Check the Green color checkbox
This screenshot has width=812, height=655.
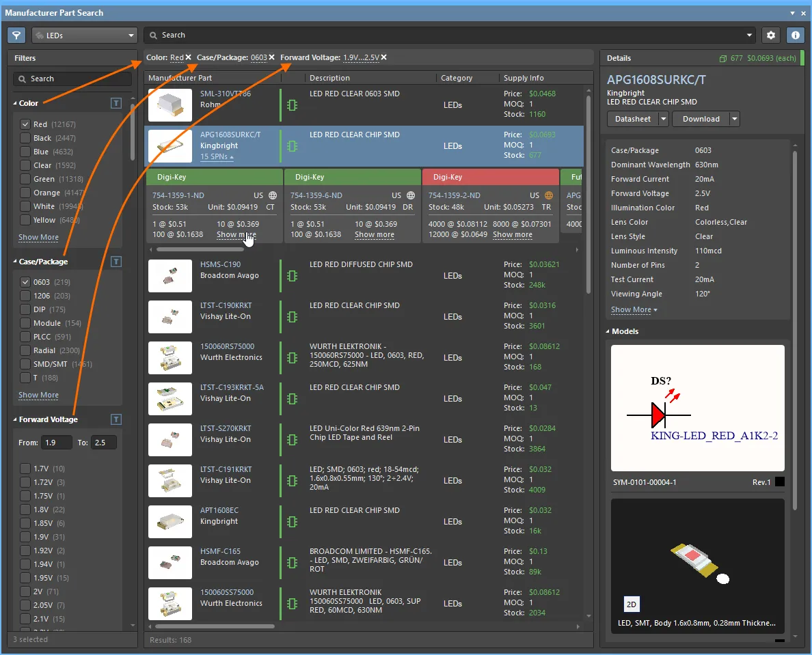pos(25,179)
